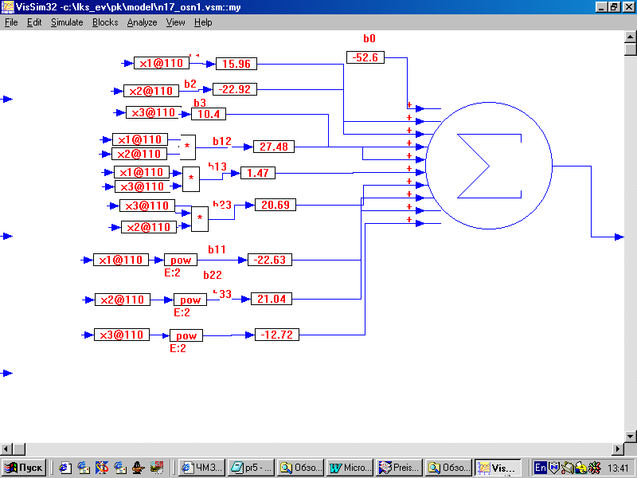The width and height of the screenshot is (637, 478).
Task: Select the bottom pow block before -12.72
Action: 187,335
